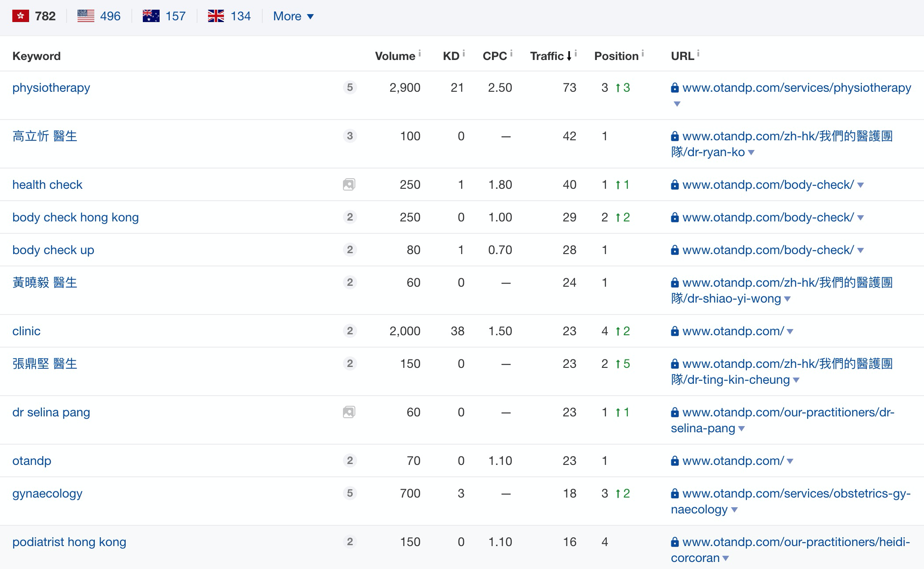The height and width of the screenshot is (569, 924).
Task: Click secure lock icon in gynaecology row
Action: point(675,494)
